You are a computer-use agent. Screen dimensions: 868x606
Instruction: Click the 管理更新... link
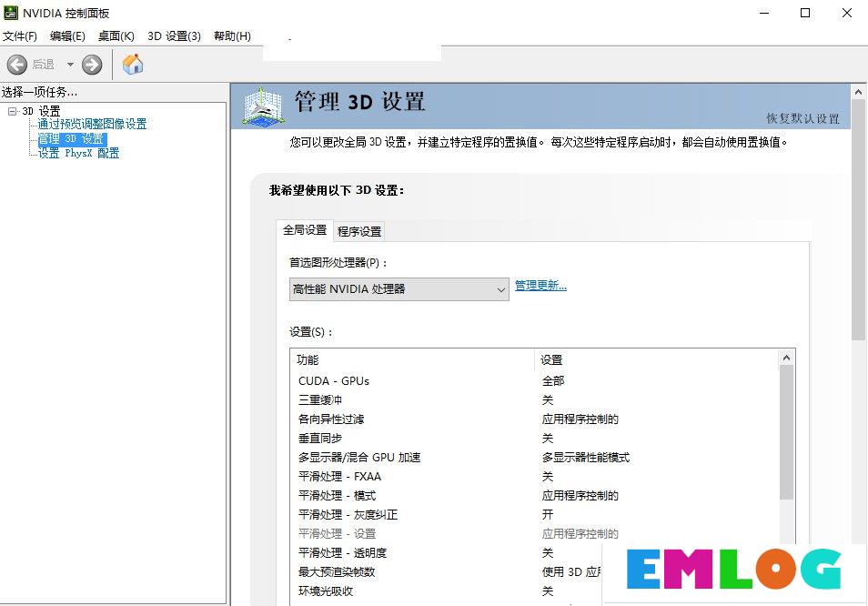[x=540, y=286]
